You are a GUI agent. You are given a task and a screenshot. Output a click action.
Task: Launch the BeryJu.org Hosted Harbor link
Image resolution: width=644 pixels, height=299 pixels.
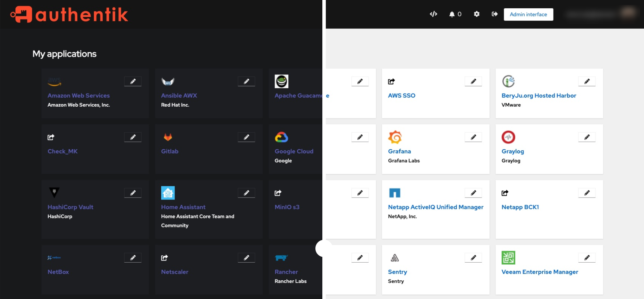coord(539,96)
